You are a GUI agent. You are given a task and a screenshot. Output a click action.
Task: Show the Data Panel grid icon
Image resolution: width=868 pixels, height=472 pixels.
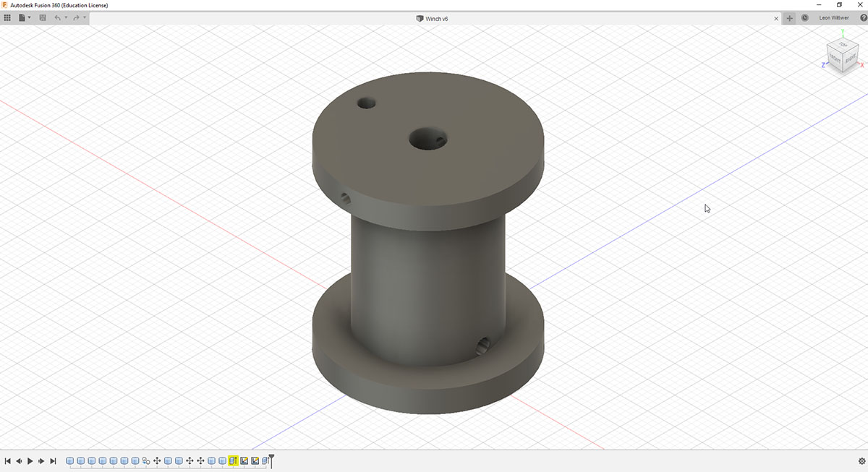(x=7, y=17)
